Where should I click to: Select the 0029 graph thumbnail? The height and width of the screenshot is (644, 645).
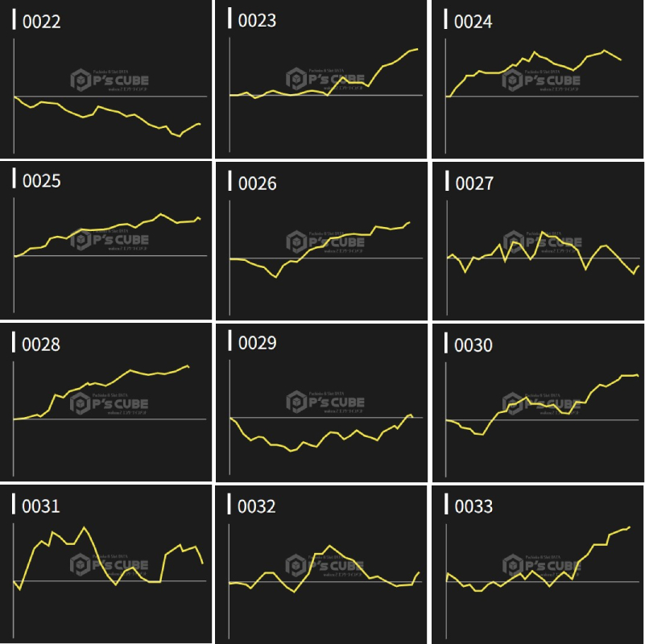coord(322,402)
